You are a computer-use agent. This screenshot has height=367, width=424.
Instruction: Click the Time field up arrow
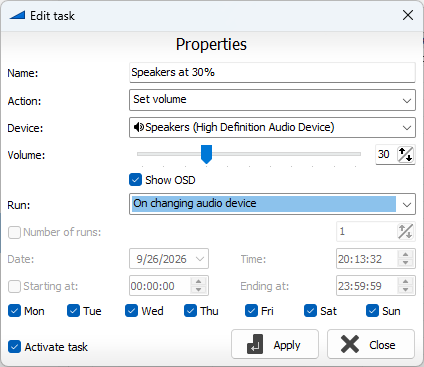click(405, 255)
